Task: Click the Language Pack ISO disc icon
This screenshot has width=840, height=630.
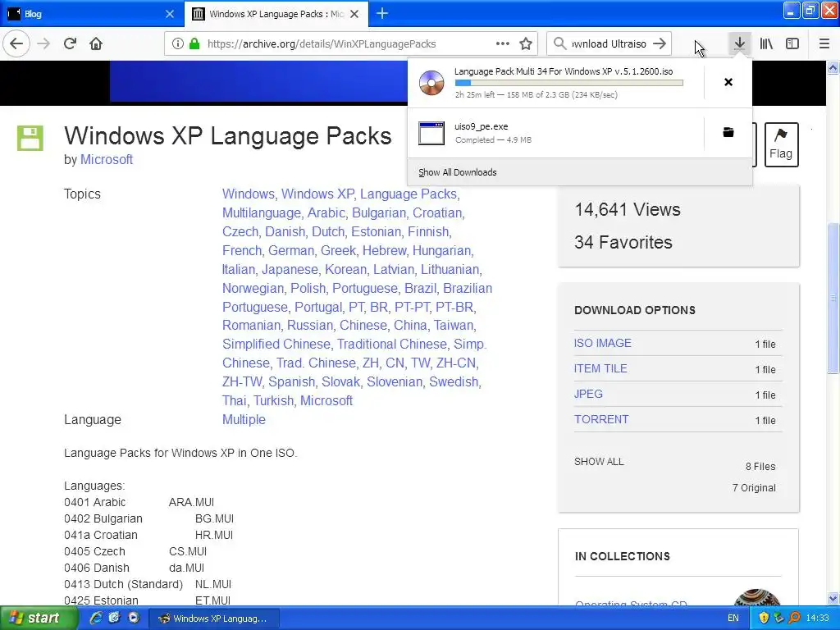Action: pyautogui.click(x=431, y=83)
